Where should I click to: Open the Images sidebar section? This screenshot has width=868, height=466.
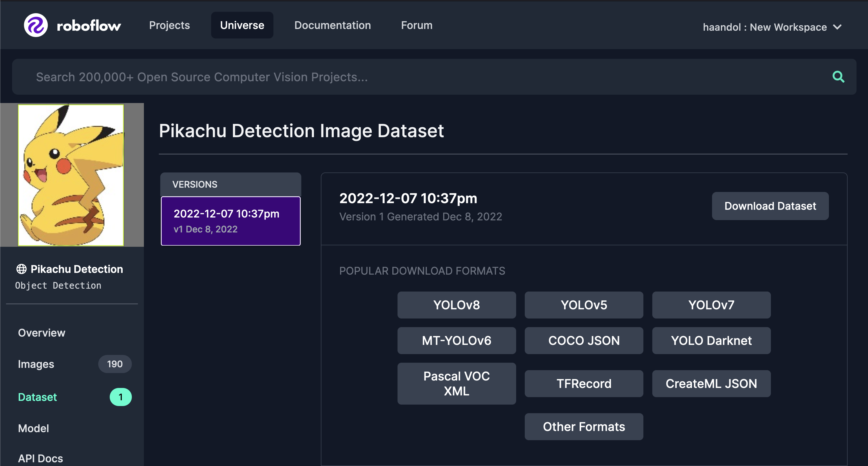[36, 364]
